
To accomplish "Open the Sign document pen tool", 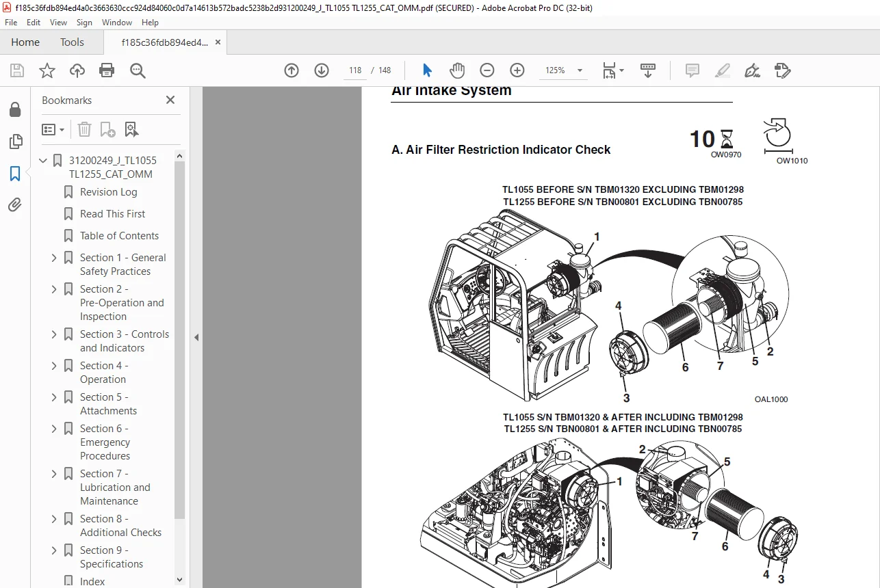I will (752, 70).
